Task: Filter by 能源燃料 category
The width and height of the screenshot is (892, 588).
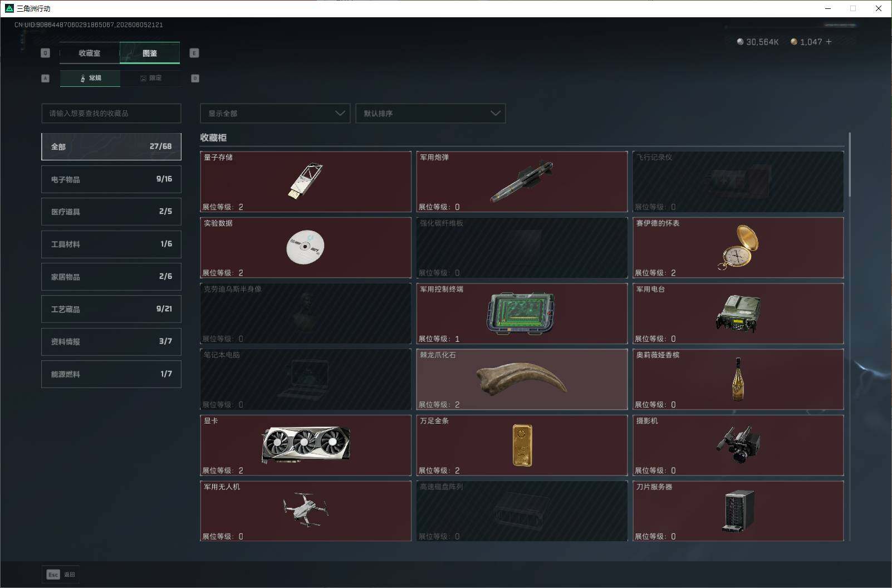Action: click(111, 374)
